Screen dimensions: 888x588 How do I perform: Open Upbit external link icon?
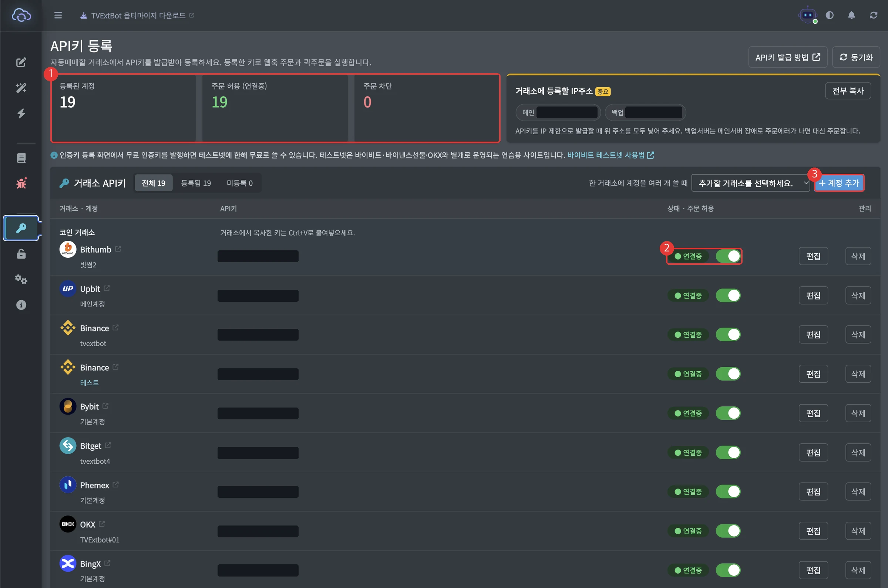click(x=107, y=288)
